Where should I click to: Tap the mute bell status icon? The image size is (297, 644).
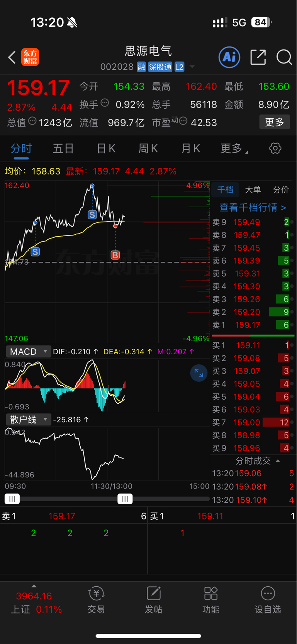[x=72, y=22]
